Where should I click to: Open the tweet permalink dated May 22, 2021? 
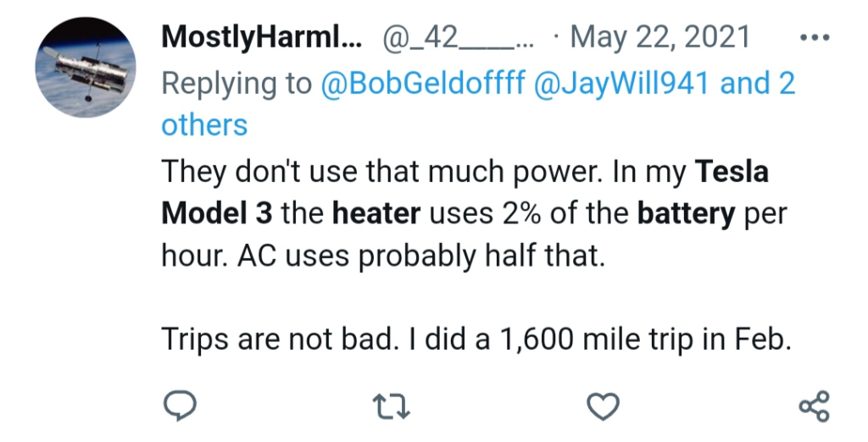[x=660, y=37]
